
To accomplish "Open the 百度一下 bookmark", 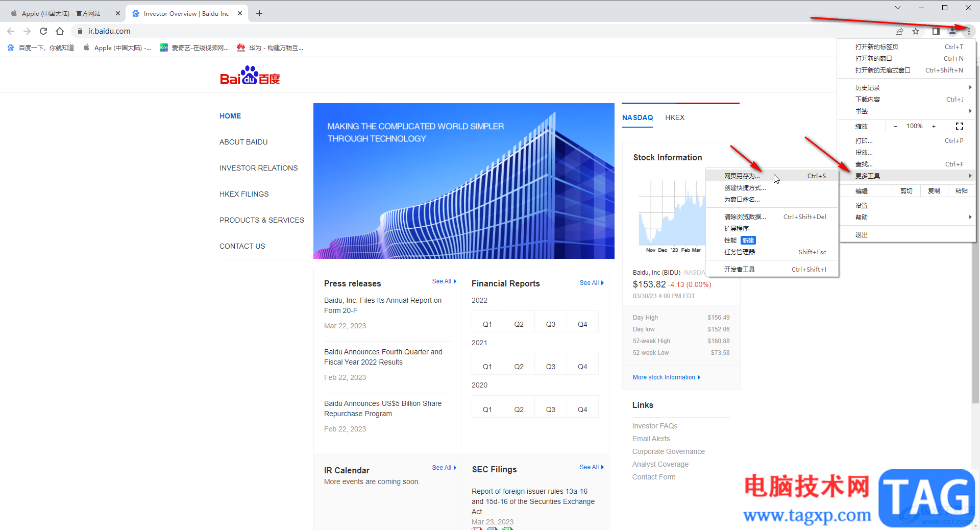I will coord(41,47).
